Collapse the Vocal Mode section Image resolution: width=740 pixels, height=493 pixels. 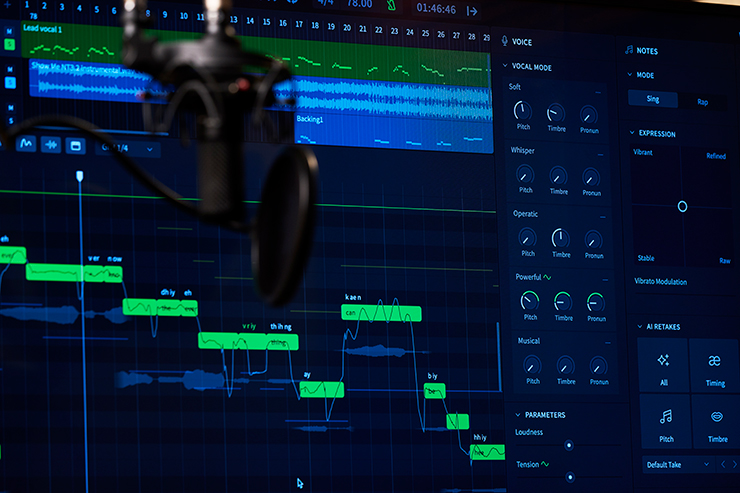coord(505,67)
